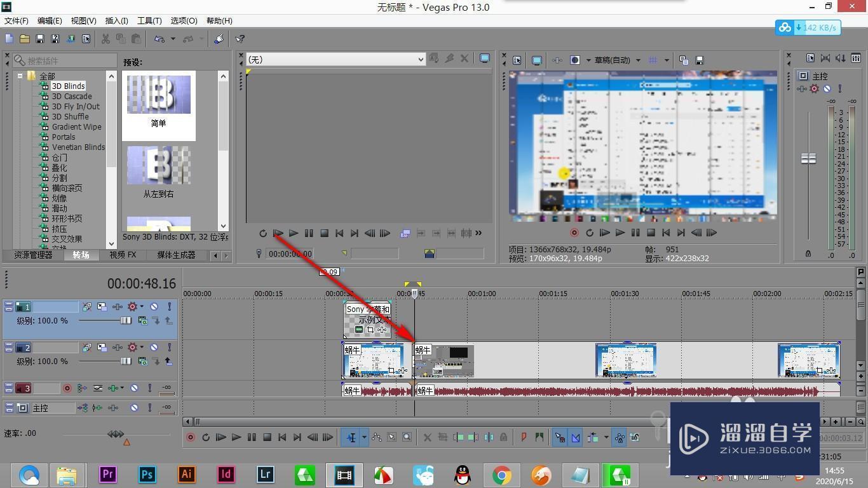Save the project with the floppy icon

point(40,39)
